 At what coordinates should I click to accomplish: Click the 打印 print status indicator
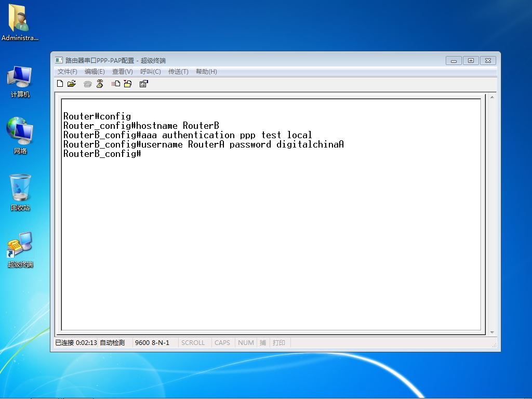(x=279, y=343)
